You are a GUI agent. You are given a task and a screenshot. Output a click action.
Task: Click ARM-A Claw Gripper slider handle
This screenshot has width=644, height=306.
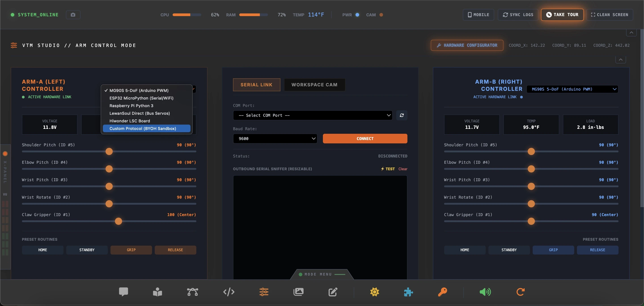pyautogui.click(x=119, y=221)
